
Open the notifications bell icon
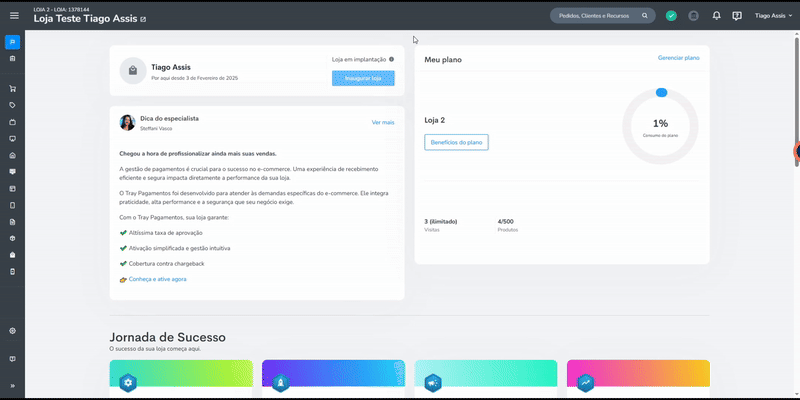point(717,16)
